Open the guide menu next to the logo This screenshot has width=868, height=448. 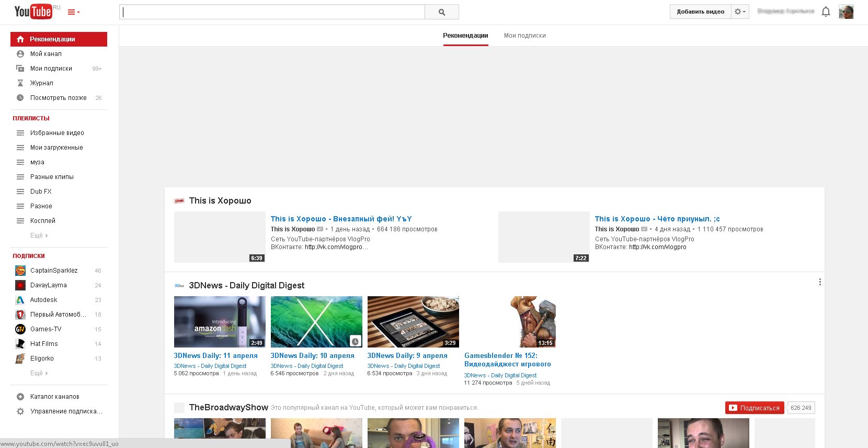click(x=74, y=12)
